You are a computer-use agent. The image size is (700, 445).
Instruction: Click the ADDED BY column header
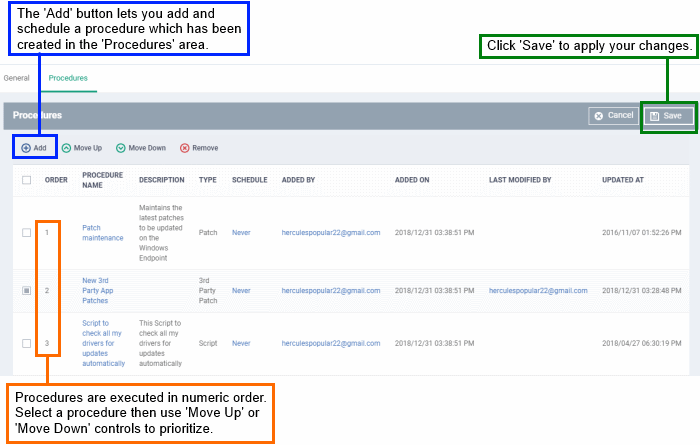click(298, 180)
